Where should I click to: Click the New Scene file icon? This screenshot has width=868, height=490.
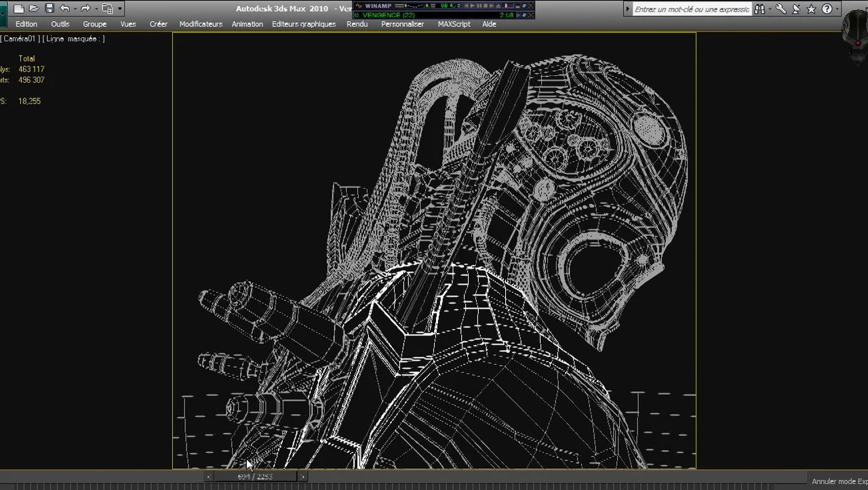(x=19, y=9)
